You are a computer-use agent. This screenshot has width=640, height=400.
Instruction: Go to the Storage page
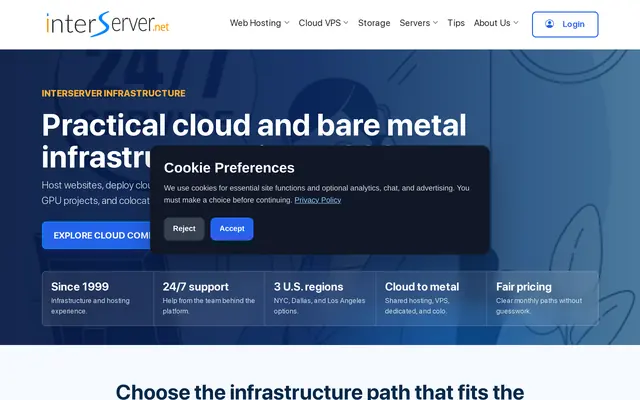click(374, 23)
